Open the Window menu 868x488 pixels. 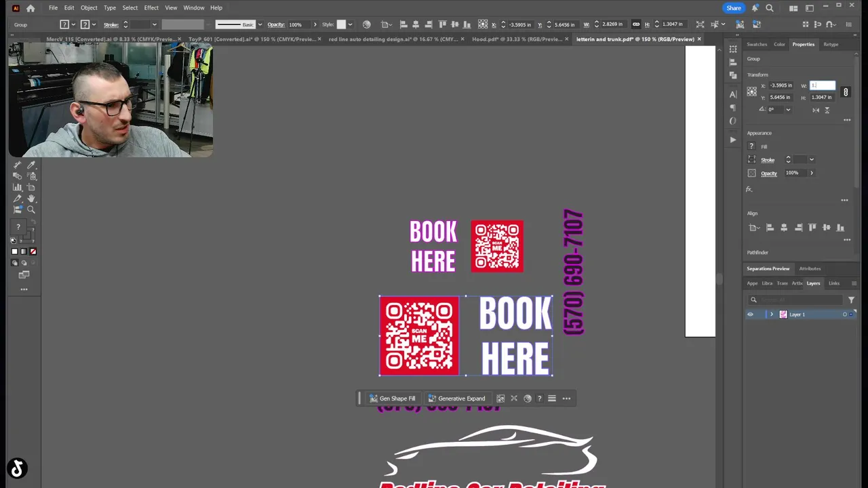(194, 8)
